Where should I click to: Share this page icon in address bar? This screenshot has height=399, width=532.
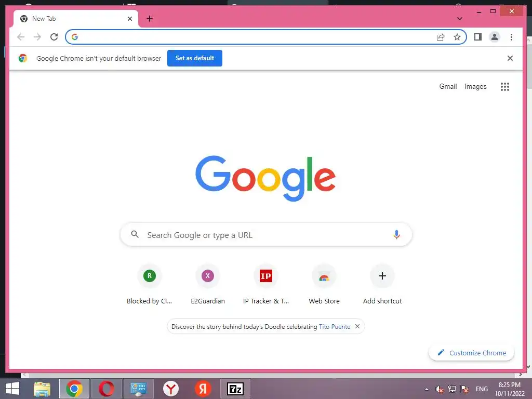pyautogui.click(x=441, y=37)
